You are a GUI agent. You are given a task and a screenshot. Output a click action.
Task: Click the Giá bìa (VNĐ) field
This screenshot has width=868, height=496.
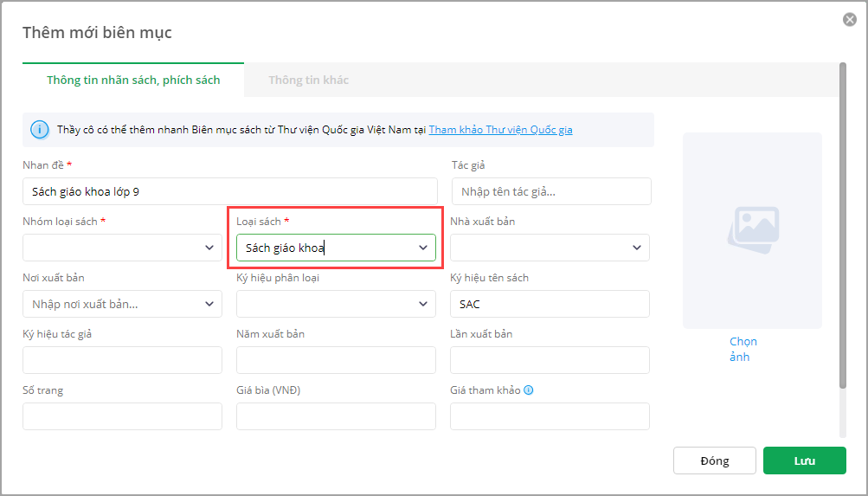[x=336, y=416]
